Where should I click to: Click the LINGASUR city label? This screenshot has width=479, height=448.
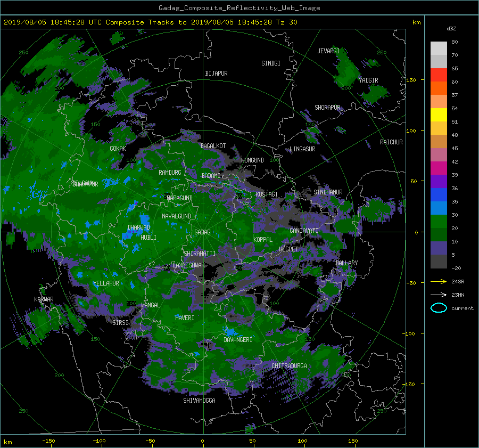[302, 149]
